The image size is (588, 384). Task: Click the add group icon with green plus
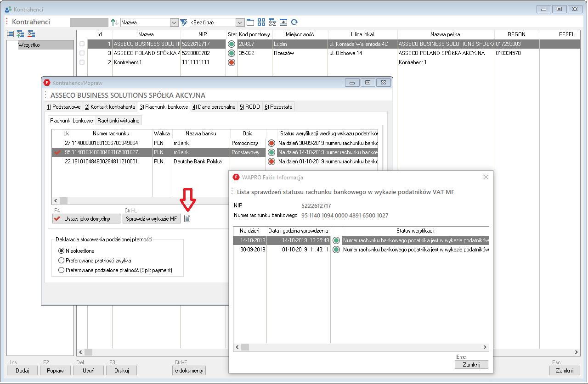21,34
